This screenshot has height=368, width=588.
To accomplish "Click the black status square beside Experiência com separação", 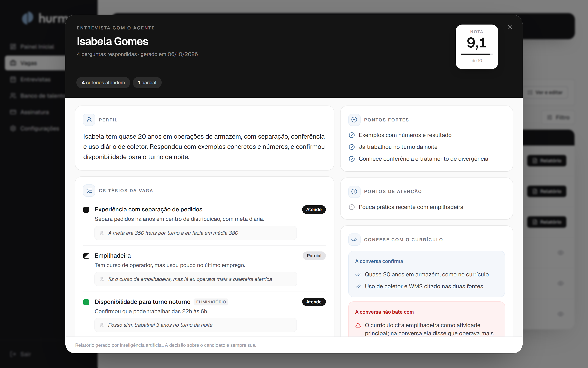I will point(86,210).
